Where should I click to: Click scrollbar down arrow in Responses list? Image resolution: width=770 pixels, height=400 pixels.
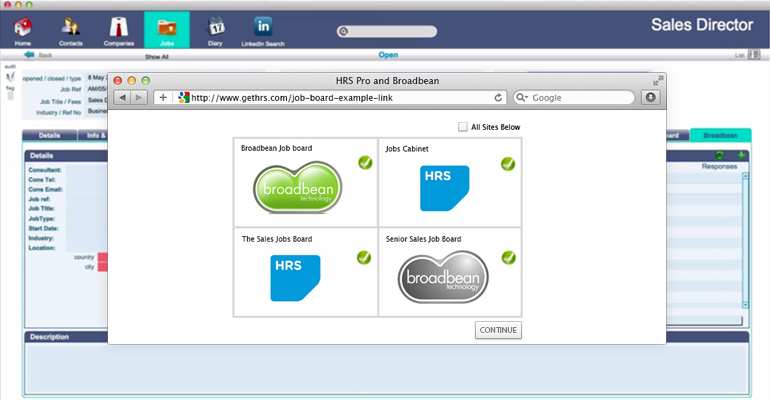[745, 305]
